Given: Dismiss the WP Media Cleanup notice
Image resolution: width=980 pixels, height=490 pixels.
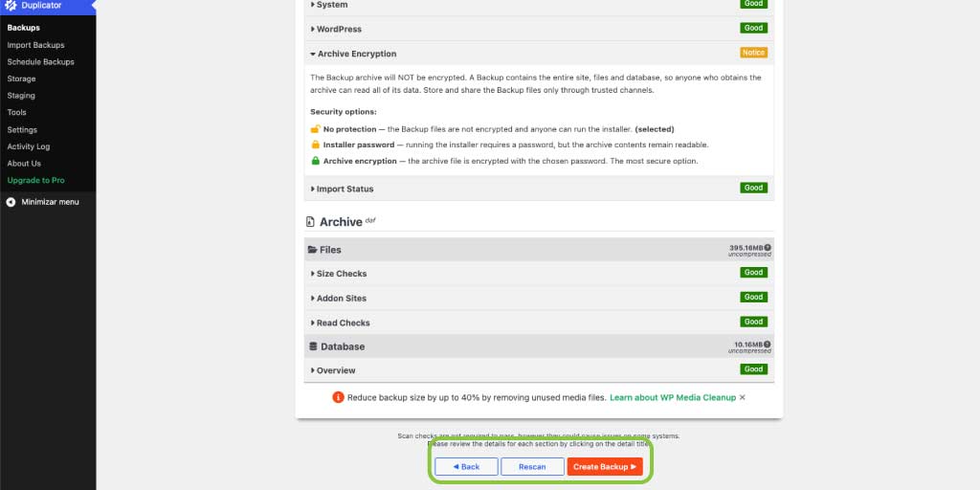Looking at the screenshot, I should click(742, 397).
